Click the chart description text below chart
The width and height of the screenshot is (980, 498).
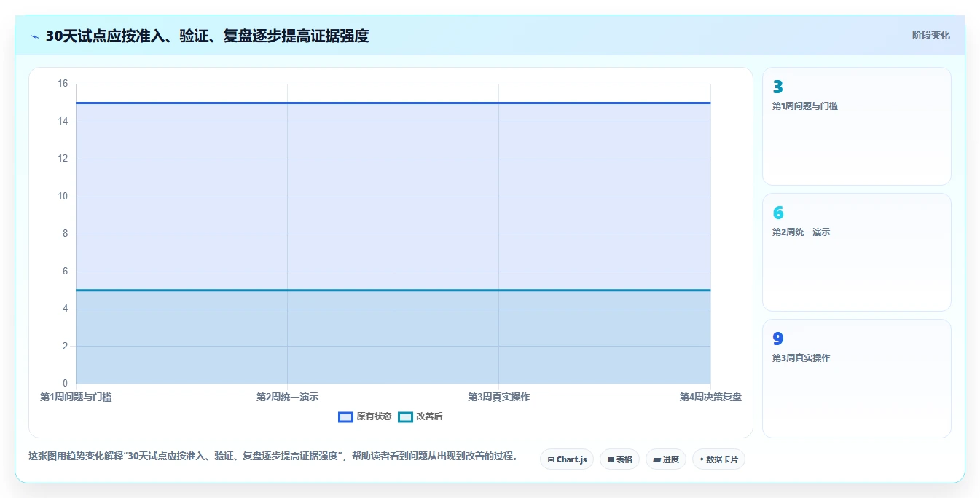pos(273,456)
